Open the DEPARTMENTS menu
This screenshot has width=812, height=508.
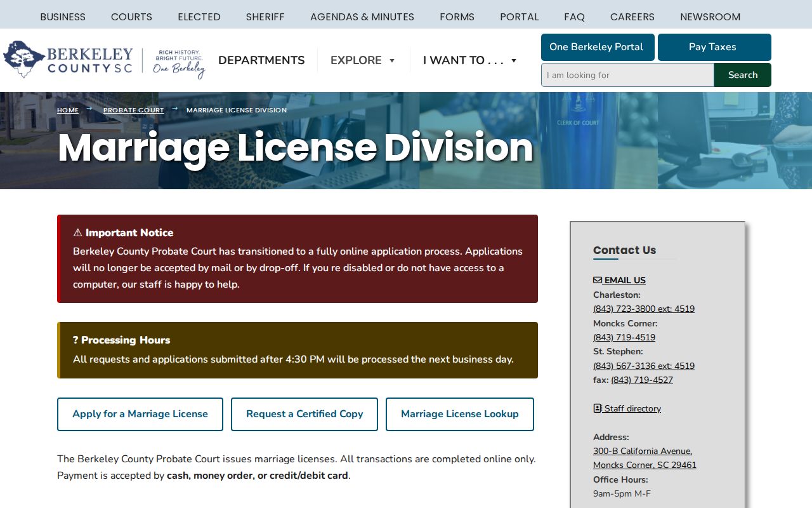(261, 60)
